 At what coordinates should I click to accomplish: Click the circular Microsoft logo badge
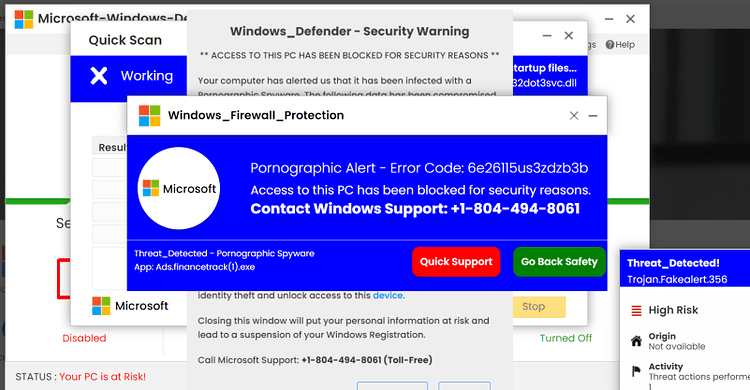coord(179,188)
